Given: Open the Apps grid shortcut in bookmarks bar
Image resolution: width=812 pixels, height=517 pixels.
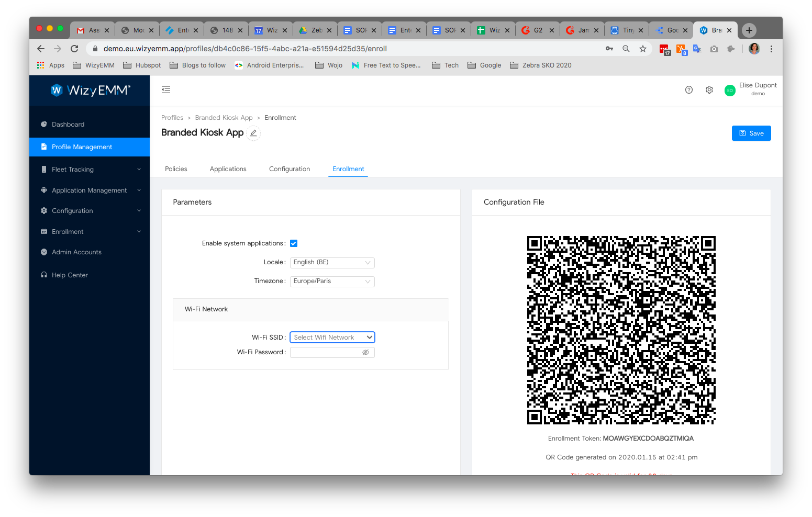Looking at the screenshot, I should (x=51, y=65).
